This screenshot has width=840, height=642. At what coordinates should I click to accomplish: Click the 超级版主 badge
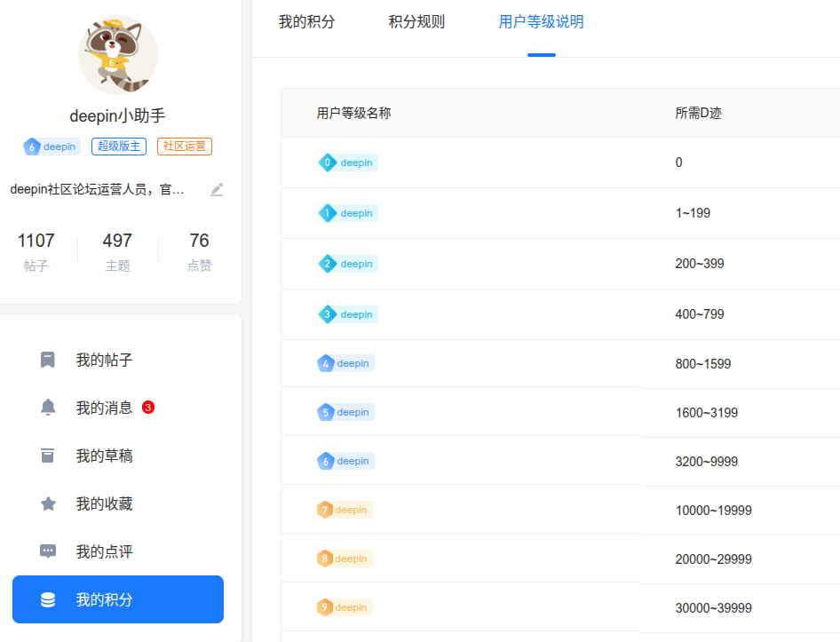119,147
